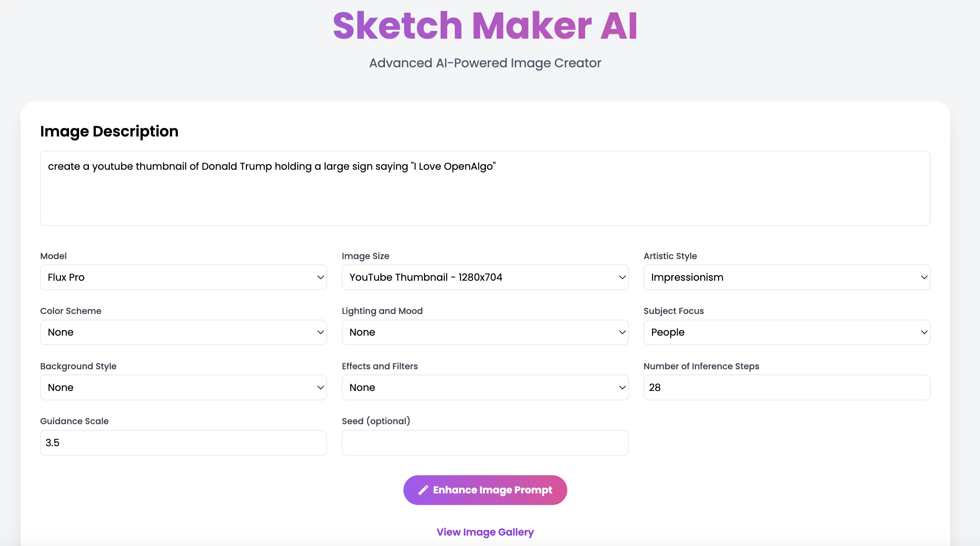
Task: Click the Guidance Scale input field
Action: (184, 443)
